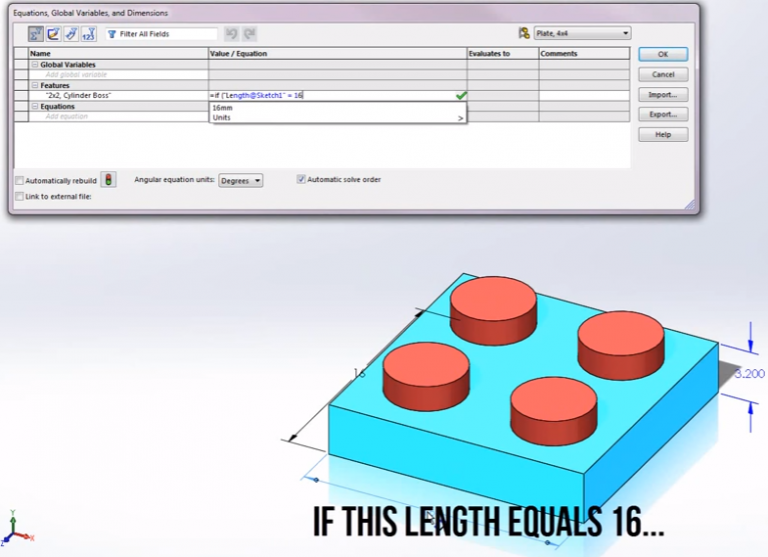Image resolution: width=768 pixels, height=557 pixels.
Task: Switch to Sketch Equation View icon
Action: [x=54, y=34]
